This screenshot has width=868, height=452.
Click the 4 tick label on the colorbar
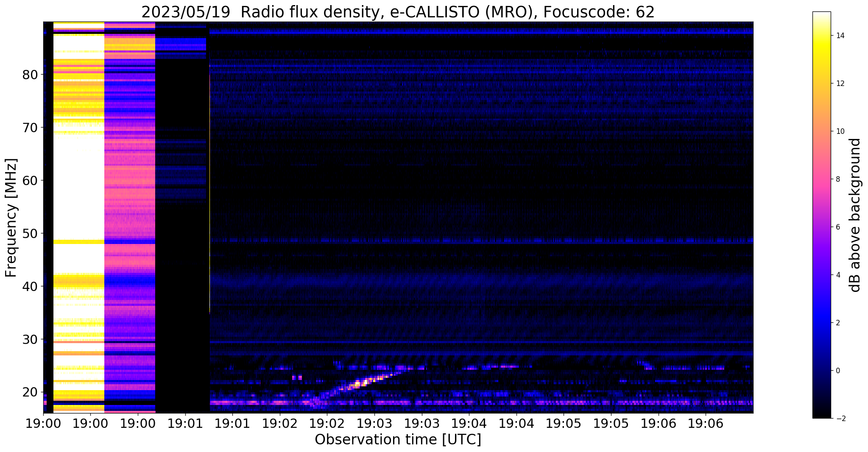coord(837,275)
